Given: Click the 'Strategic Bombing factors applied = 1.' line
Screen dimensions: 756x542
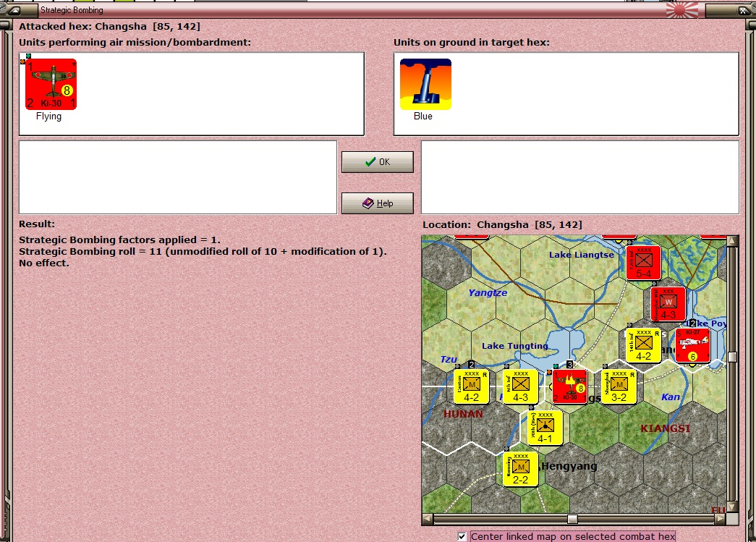Looking at the screenshot, I should pos(119,240).
